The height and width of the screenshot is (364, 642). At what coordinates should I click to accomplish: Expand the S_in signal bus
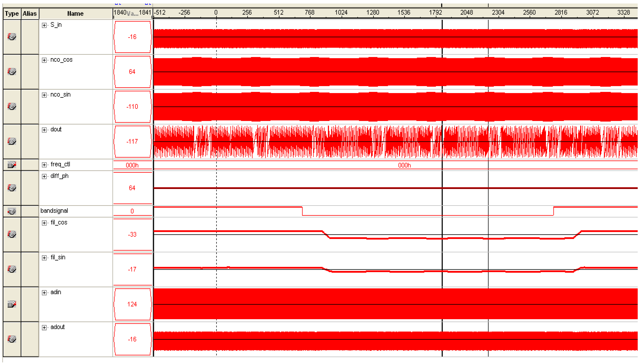44,25
